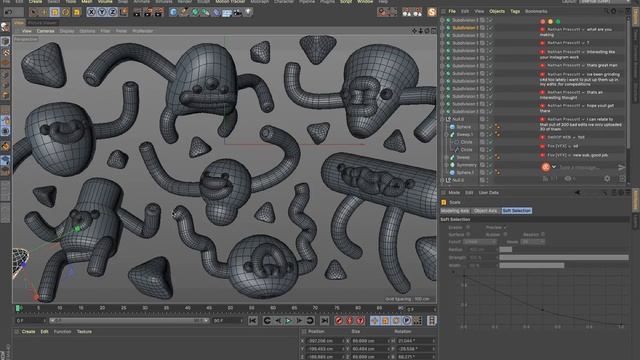Open the Falloff dropdown

tap(480, 242)
